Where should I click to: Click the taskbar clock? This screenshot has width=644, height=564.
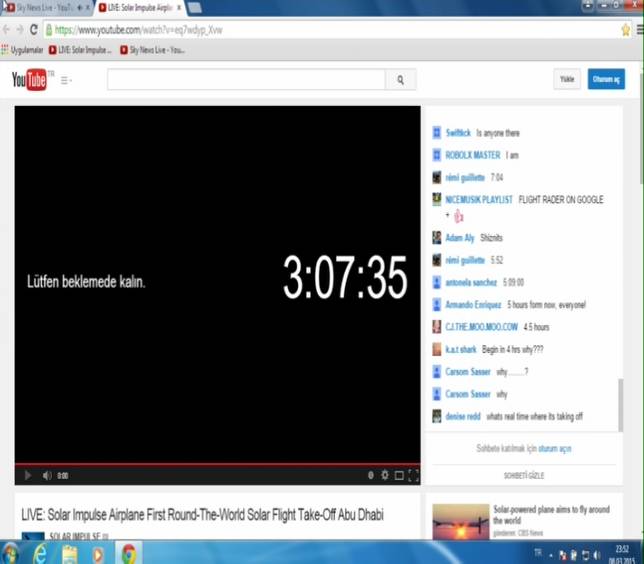622,554
